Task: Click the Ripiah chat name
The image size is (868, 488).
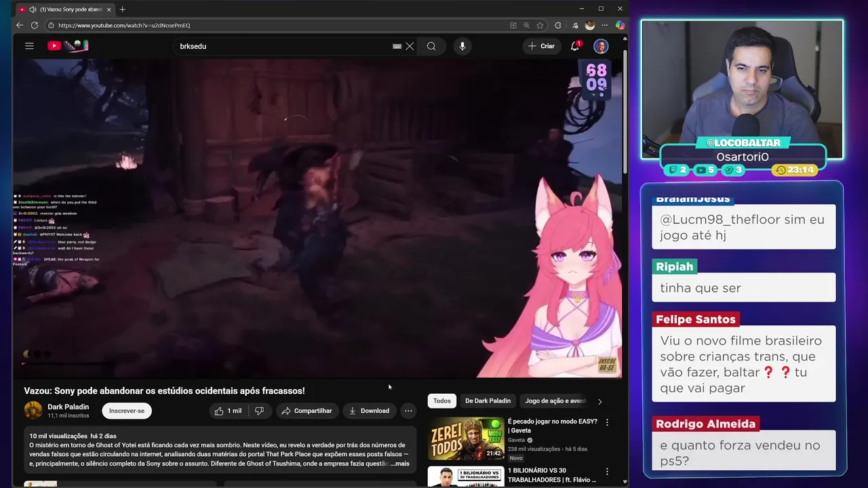Action: coord(675,266)
